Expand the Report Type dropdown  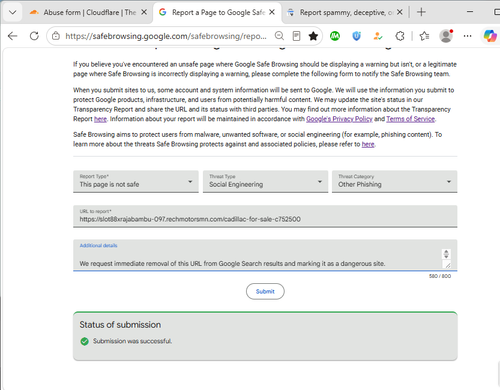pos(136,181)
